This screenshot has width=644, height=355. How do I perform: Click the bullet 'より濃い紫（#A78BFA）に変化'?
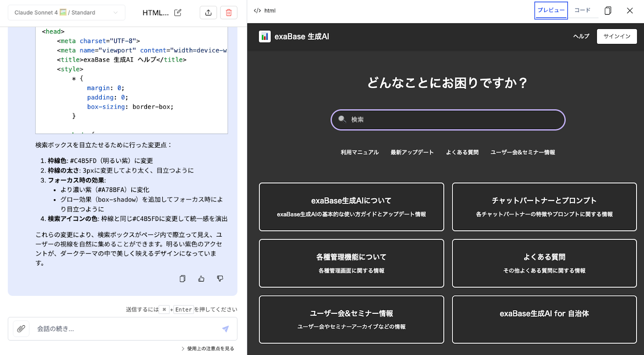[x=105, y=190]
